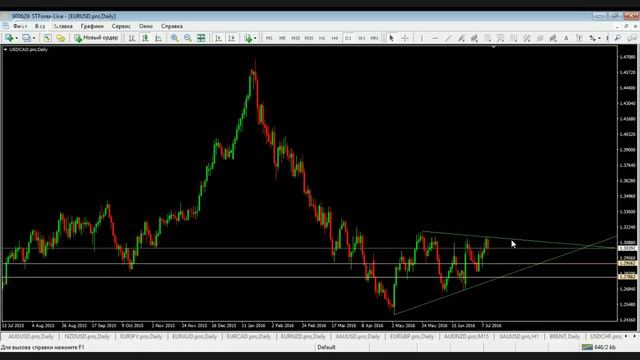
Task: Zoom out of the chart
Action: (x=188, y=38)
